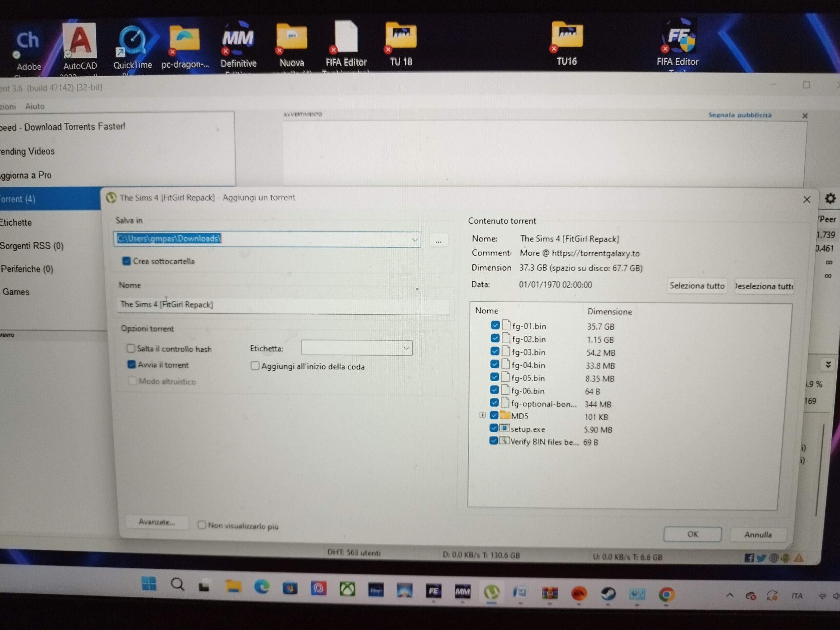Click Facebook icon in uTorrent status bar
The width and height of the screenshot is (840, 630).
(749, 557)
